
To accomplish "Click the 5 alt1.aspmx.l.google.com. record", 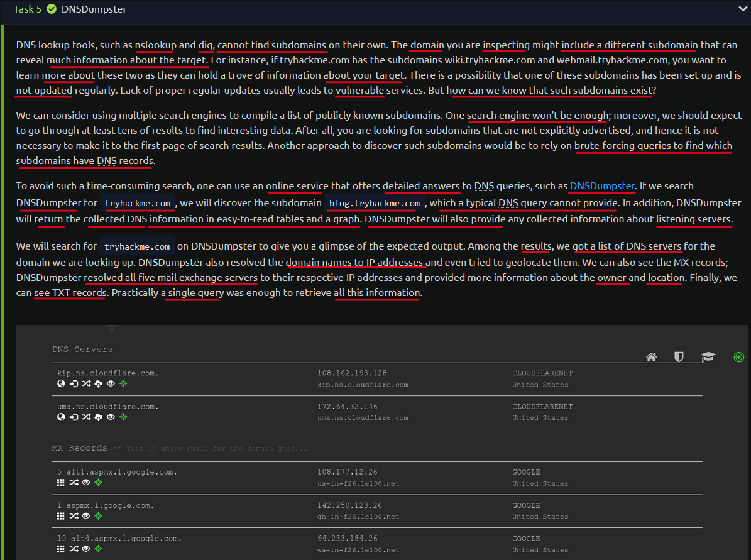I will [117, 472].
